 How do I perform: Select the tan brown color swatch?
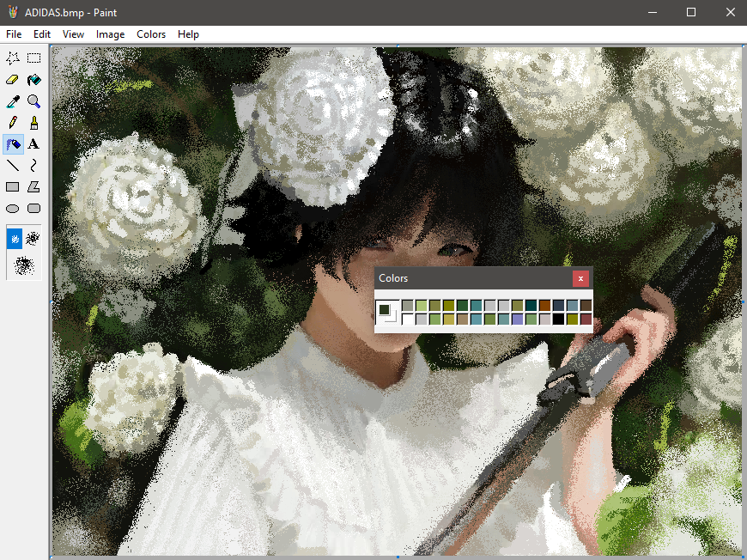[x=463, y=320]
